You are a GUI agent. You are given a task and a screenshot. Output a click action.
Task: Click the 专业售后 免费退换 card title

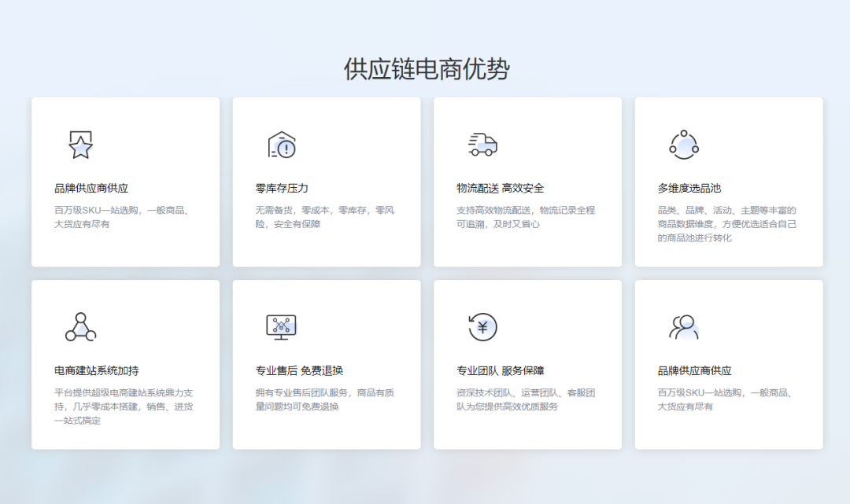[x=299, y=371]
